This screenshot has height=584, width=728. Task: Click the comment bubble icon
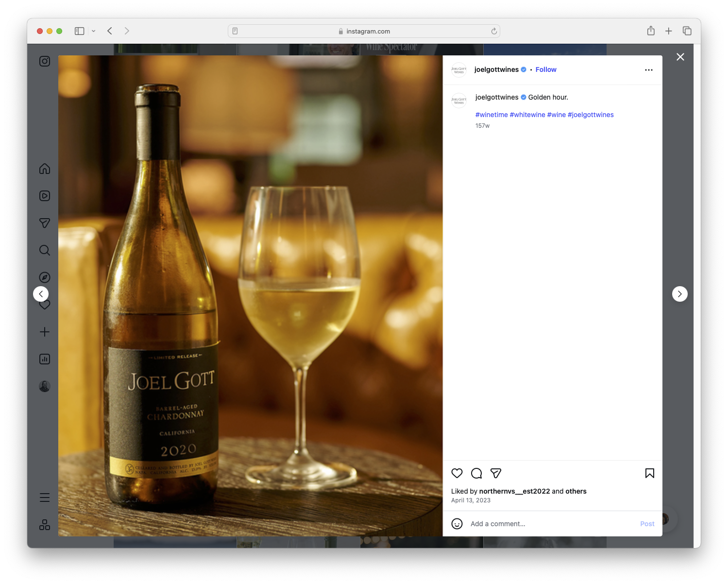(476, 473)
